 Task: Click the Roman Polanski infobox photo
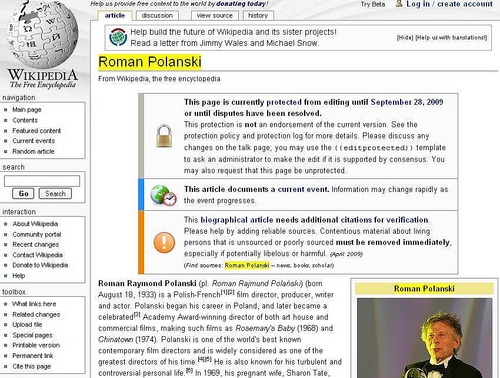click(424, 338)
